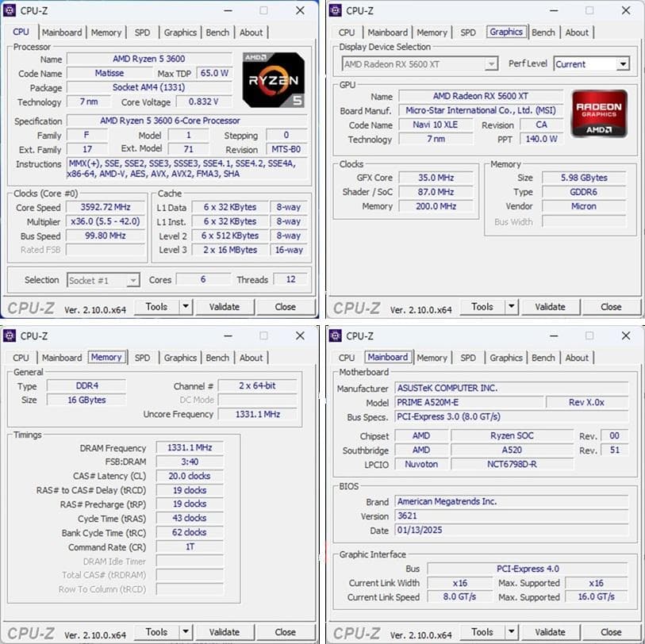Screen dimensions: 645x644
Task: Click the CPU-Z app icon in the top-left CPU window title bar
Action: 10,10
